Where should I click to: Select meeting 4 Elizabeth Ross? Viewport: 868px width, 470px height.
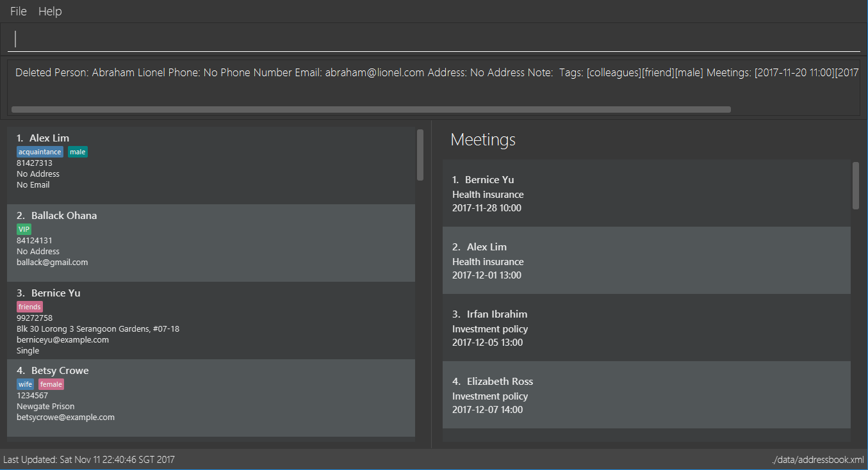[x=646, y=395]
